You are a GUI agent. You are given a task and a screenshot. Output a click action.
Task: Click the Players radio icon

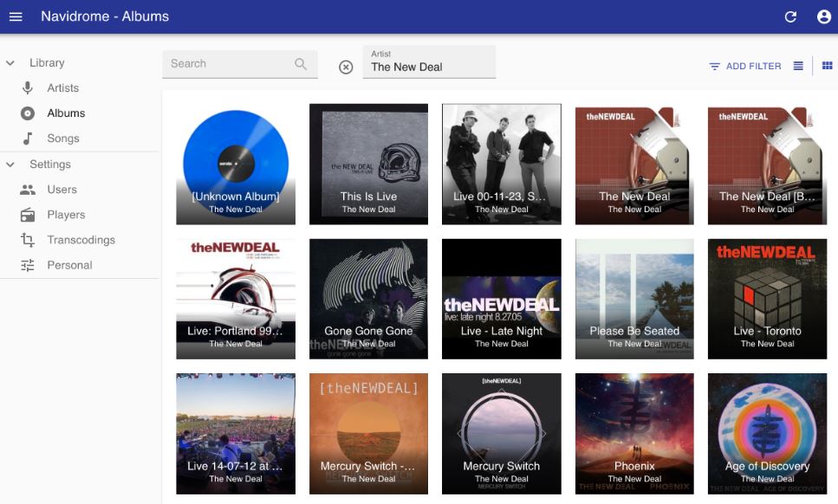pyautogui.click(x=28, y=215)
